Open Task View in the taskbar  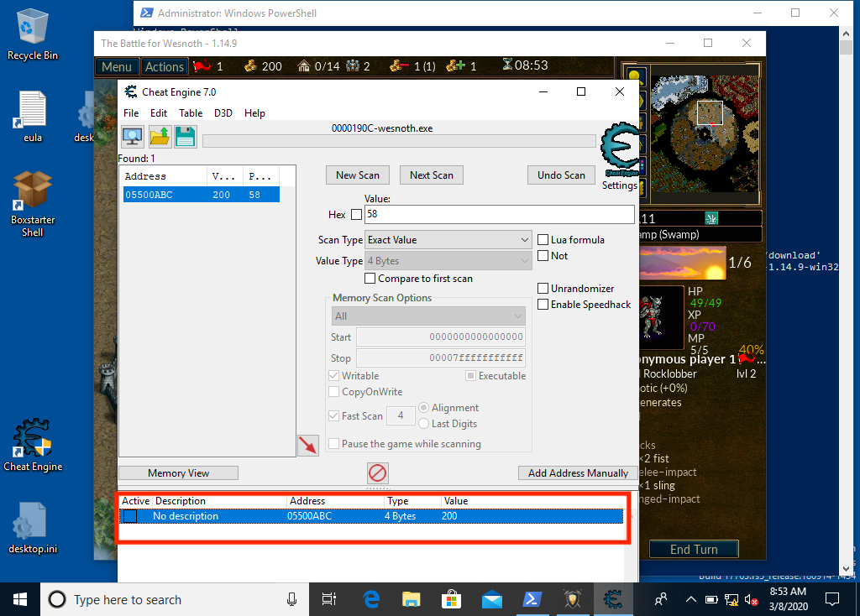329,599
